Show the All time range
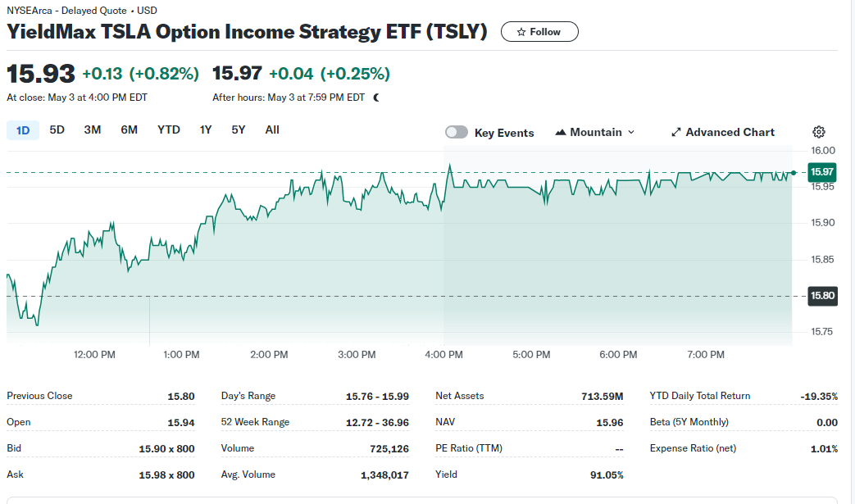Viewport: 855px width, 504px height. [x=272, y=129]
